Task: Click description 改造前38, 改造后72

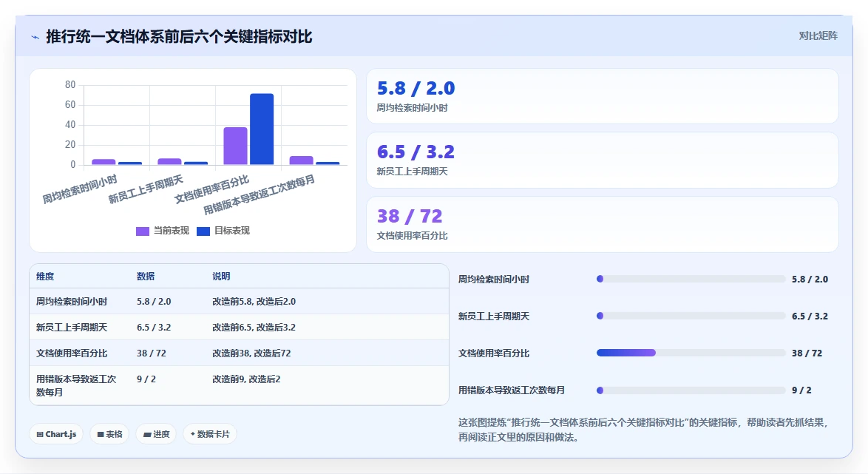Action: click(251, 353)
